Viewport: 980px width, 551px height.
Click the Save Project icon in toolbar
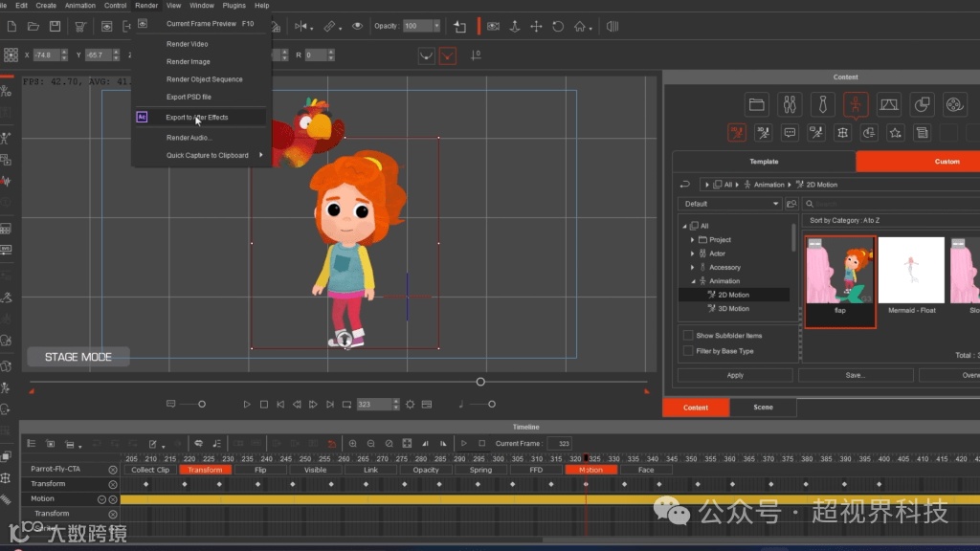pyautogui.click(x=55, y=26)
